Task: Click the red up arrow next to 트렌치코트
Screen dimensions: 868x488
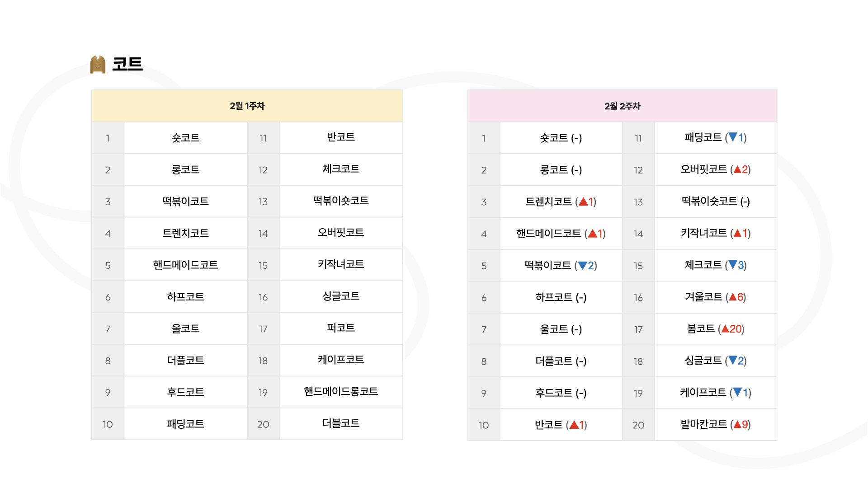Action: click(x=583, y=202)
